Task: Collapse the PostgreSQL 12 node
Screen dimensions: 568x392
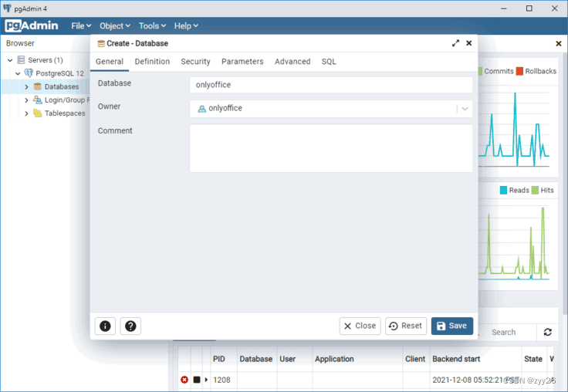Action: [18, 73]
